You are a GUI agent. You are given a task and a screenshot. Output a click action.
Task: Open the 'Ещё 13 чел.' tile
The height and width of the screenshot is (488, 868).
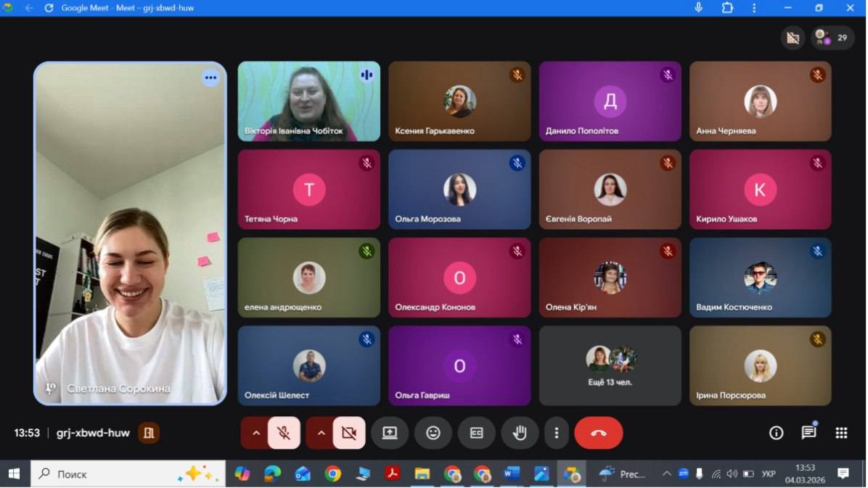pyautogui.click(x=610, y=365)
